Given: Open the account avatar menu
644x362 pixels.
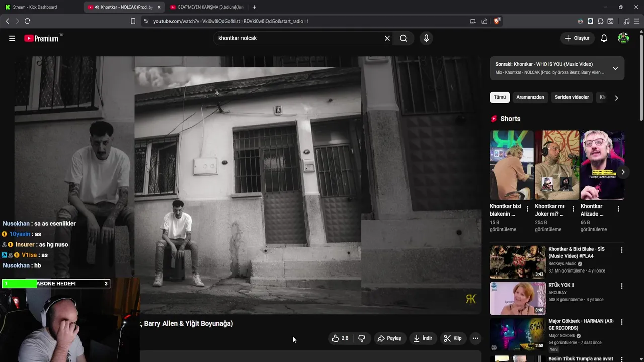Looking at the screenshot, I should click(623, 38).
